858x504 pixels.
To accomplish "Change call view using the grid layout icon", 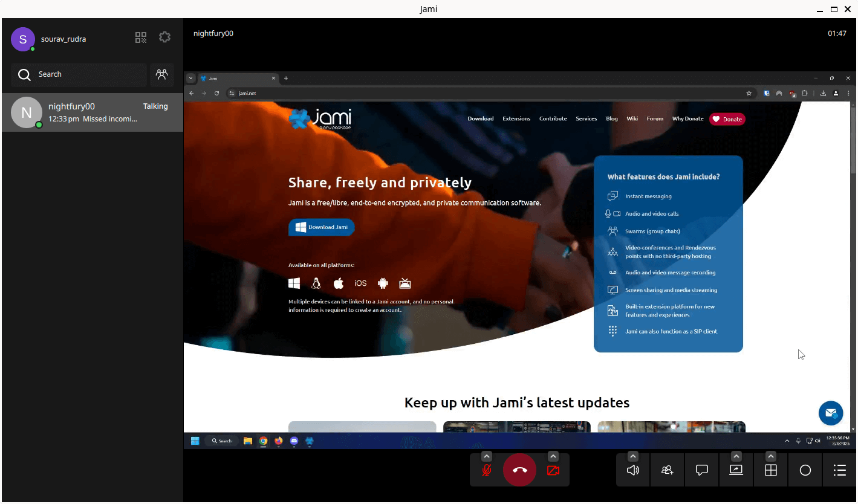I will (x=770, y=470).
